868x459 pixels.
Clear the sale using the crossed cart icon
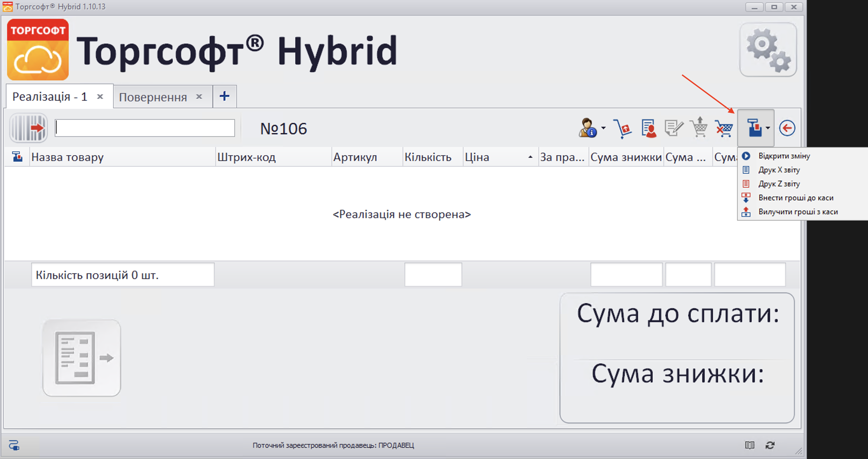[724, 128]
